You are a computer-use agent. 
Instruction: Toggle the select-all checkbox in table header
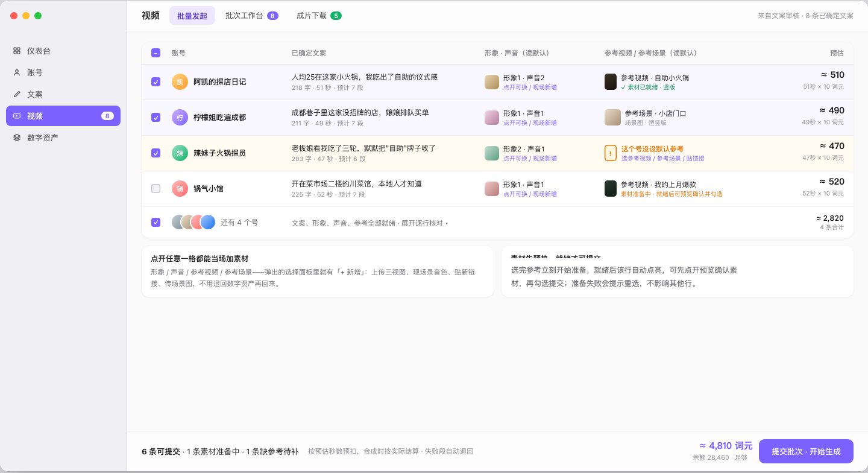pyautogui.click(x=156, y=53)
